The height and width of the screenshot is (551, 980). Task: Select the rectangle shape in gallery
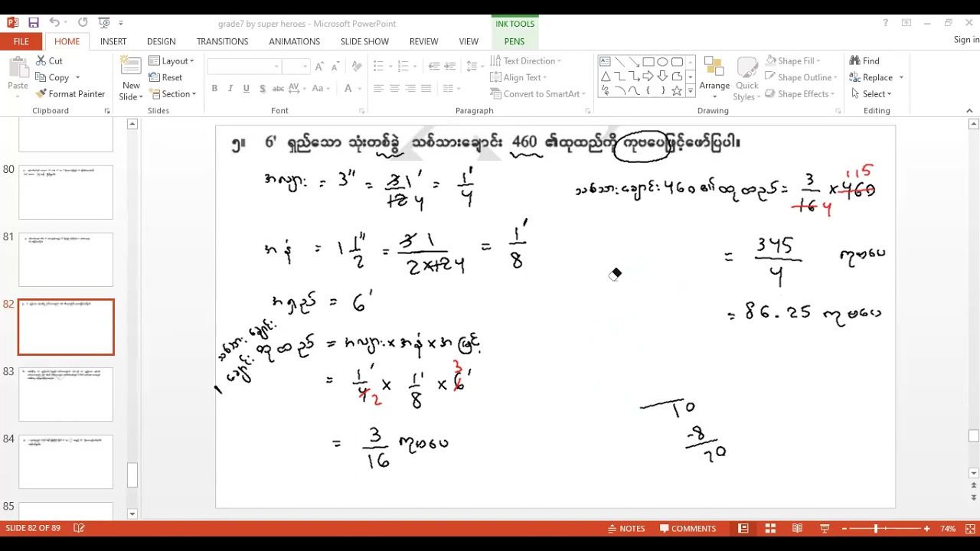point(648,61)
